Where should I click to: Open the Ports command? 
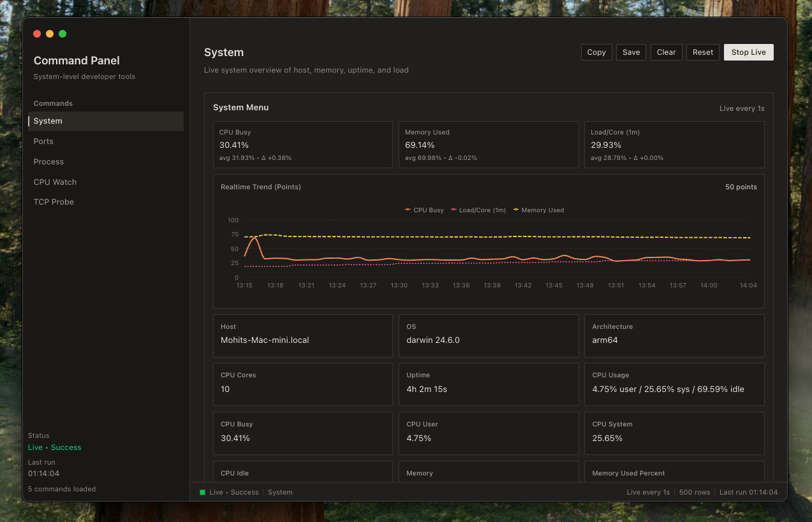pyautogui.click(x=106, y=141)
